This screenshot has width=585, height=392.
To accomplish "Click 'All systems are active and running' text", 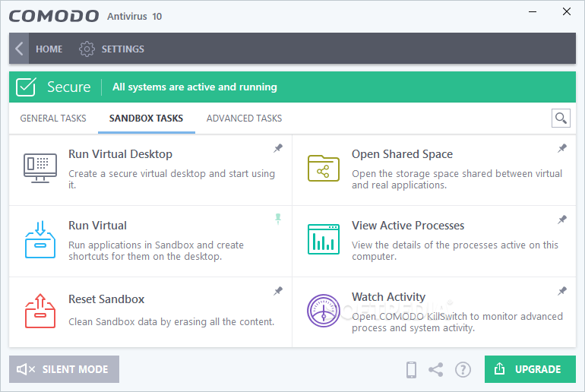I will coord(194,87).
